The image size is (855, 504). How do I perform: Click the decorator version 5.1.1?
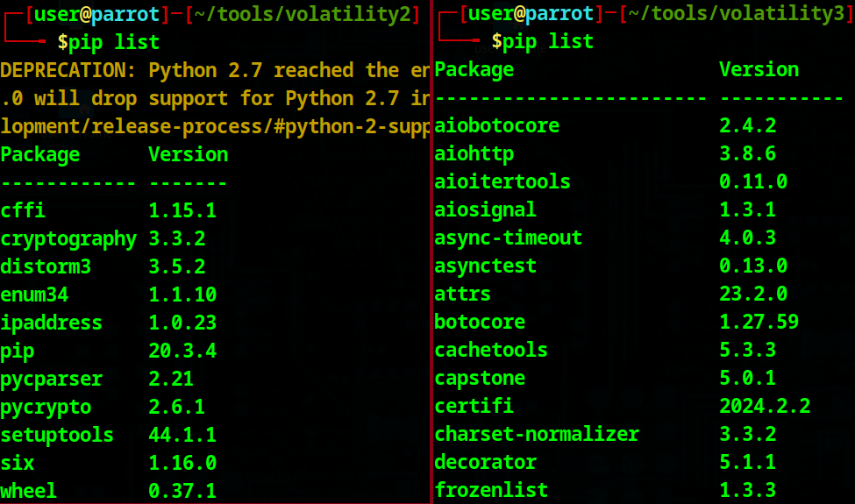click(748, 463)
